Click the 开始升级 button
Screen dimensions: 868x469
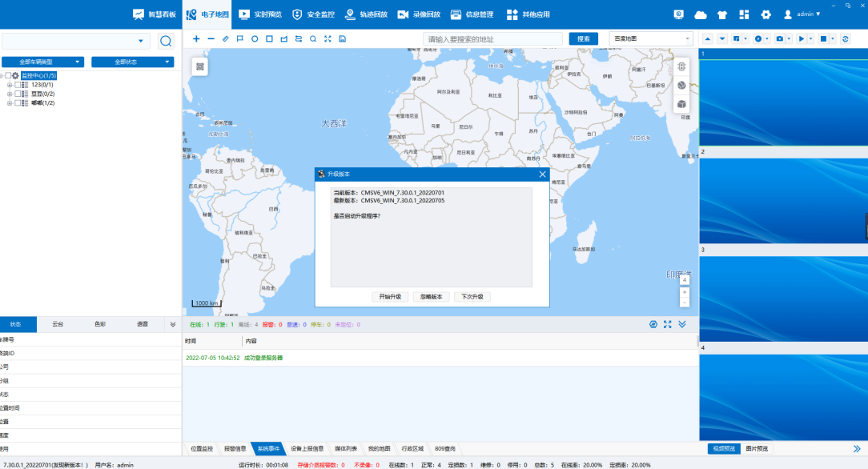tap(390, 297)
